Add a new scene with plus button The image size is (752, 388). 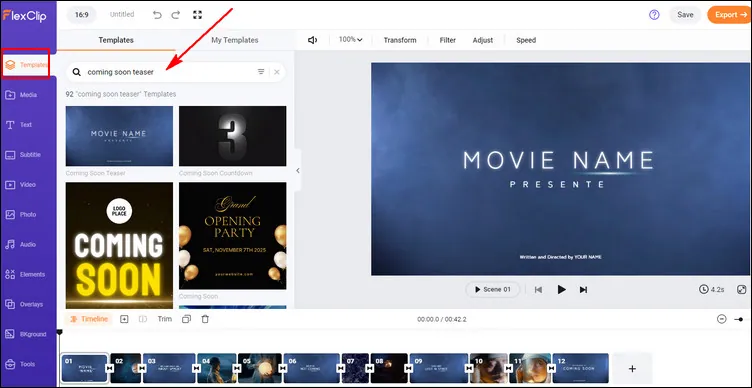(x=632, y=368)
